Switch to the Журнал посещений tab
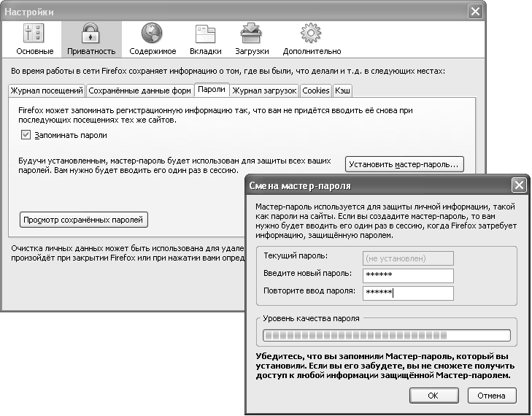The image size is (532, 416). coord(47,90)
